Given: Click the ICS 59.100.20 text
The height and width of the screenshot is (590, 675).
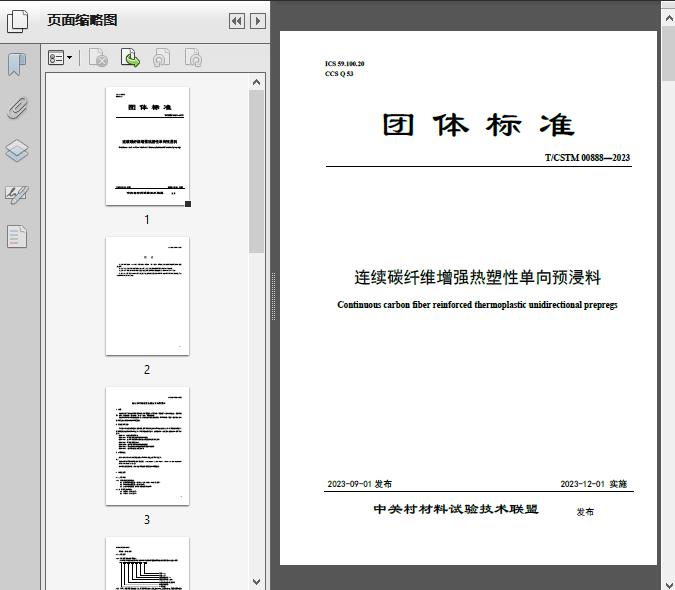Looking at the screenshot, I should click(344, 64).
